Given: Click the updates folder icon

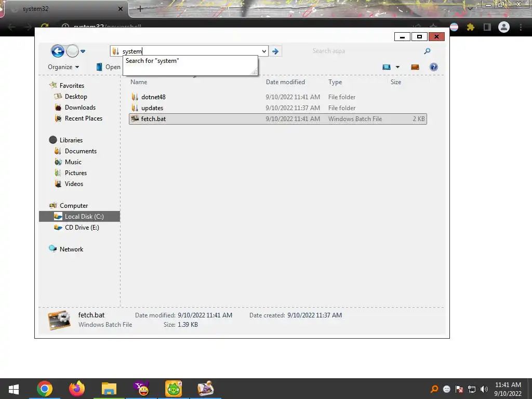Looking at the screenshot, I should (x=135, y=108).
